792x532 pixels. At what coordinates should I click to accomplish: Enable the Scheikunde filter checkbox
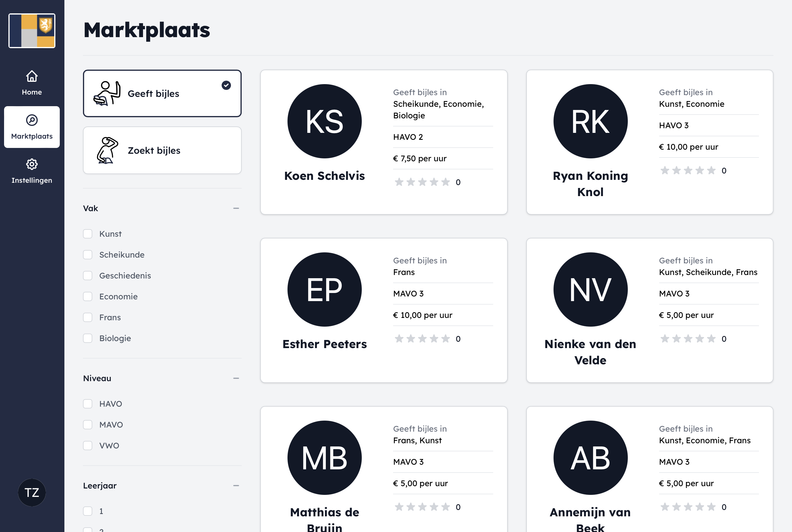(x=88, y=254)
